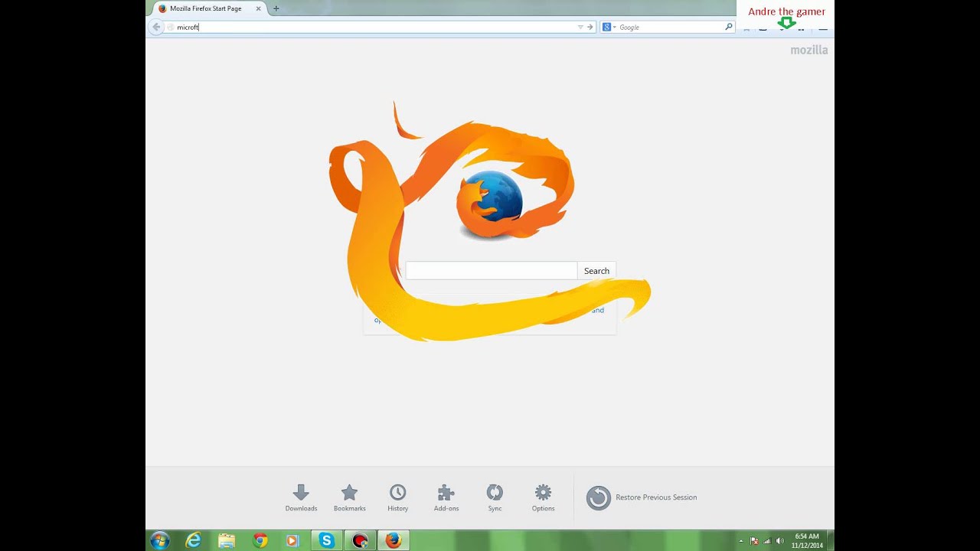Click the start page search field
The width and height of the screenshot is (980, 551).
click(x=492, y=270)
